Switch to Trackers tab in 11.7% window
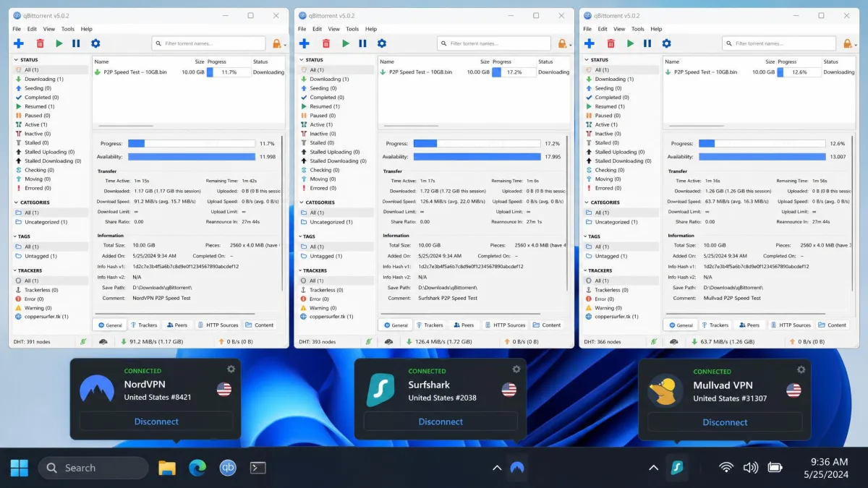The width and height of the screenshot is (868, 488). coord(143,325)
